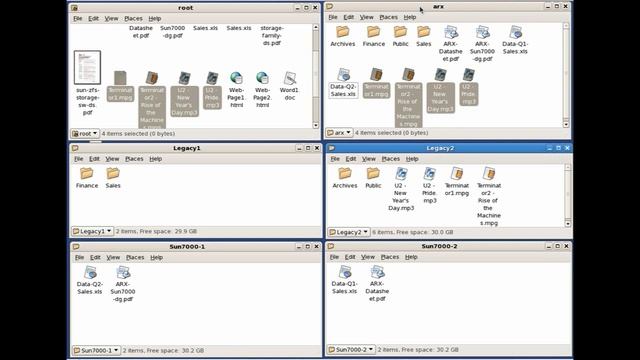Viewport: 640px width, 360px height.
Task: Select ARX-Sun7000-dg.pdf icon in arx window
Action: 482,32
